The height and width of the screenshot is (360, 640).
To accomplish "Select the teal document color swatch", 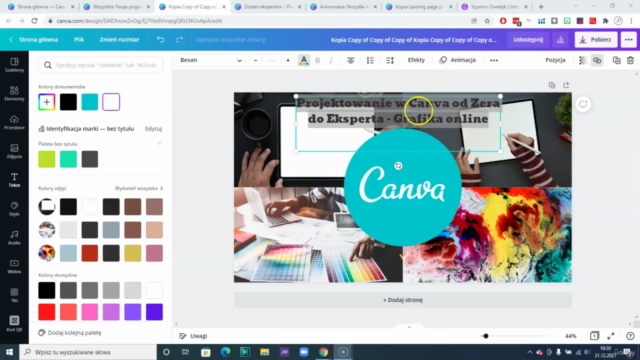I will 90,102.
